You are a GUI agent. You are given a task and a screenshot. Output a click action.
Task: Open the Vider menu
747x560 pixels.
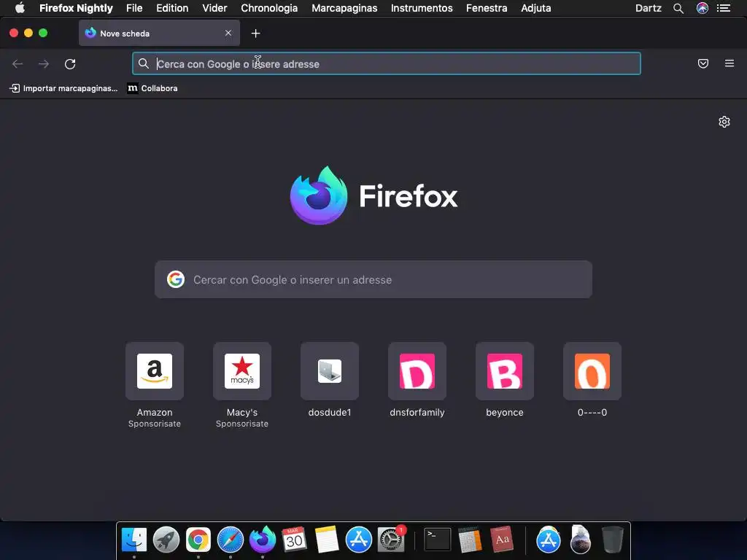[214, 8]
